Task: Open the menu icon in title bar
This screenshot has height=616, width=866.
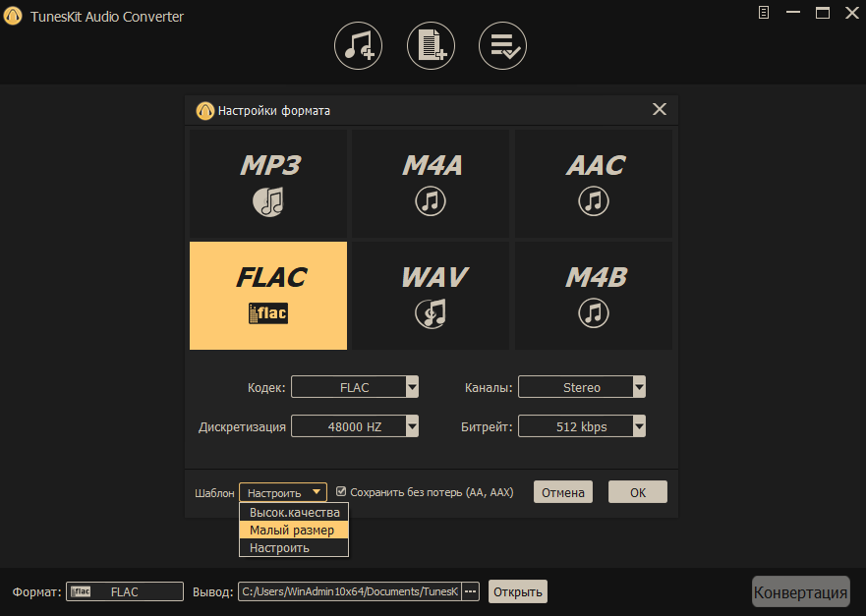Action: click(x=764, y=13)
